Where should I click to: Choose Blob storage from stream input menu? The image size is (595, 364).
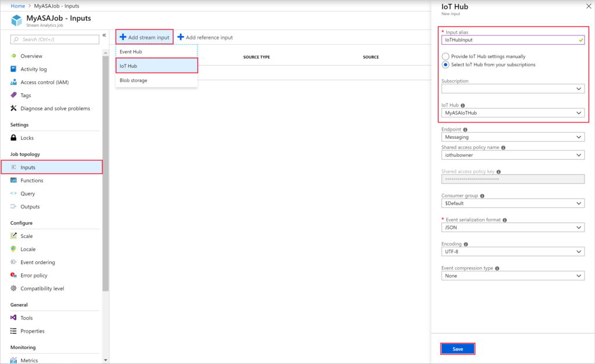(x=156, y=80)
